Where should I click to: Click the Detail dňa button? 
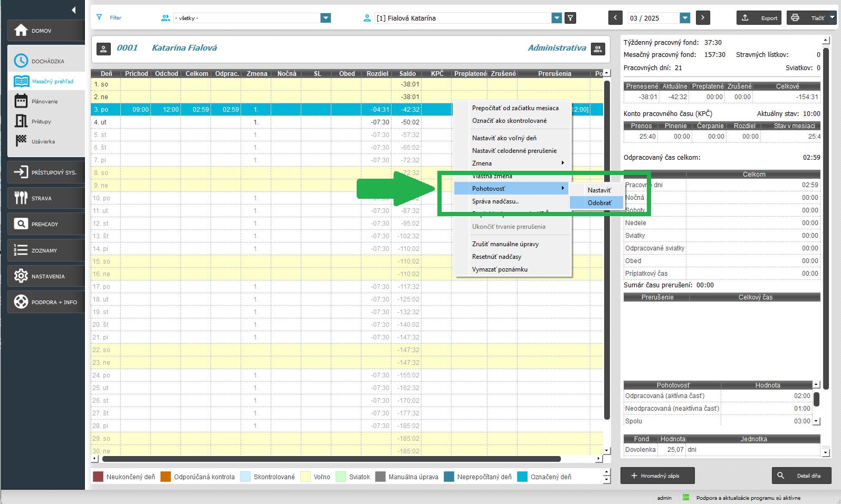click(801, 476)
